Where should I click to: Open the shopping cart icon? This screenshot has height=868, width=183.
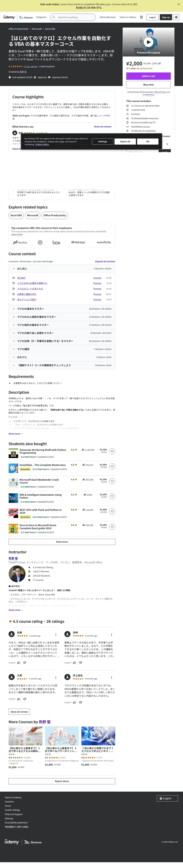tap(142, 17)
